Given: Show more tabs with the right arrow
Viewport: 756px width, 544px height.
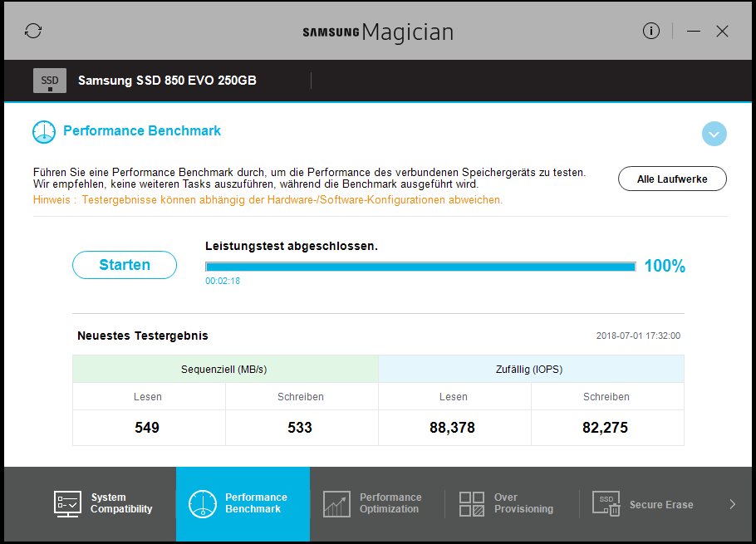Looking at the screenshot, I should [733, 504].
